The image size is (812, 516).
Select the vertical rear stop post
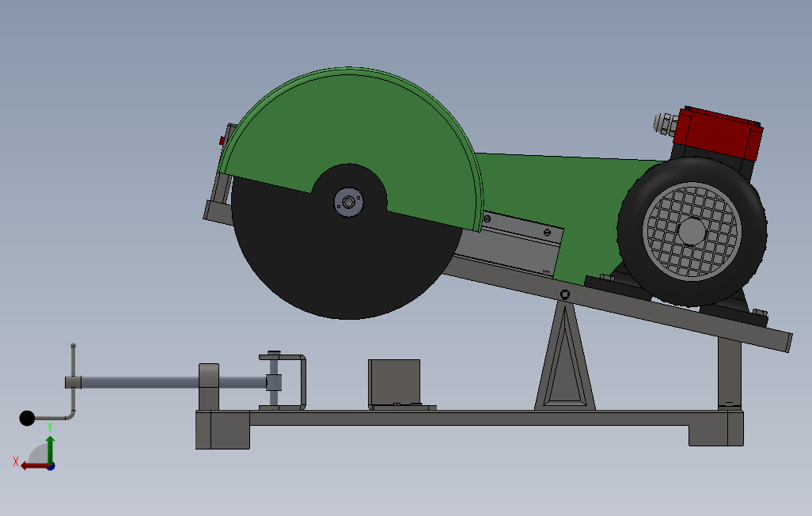[730, 373]
